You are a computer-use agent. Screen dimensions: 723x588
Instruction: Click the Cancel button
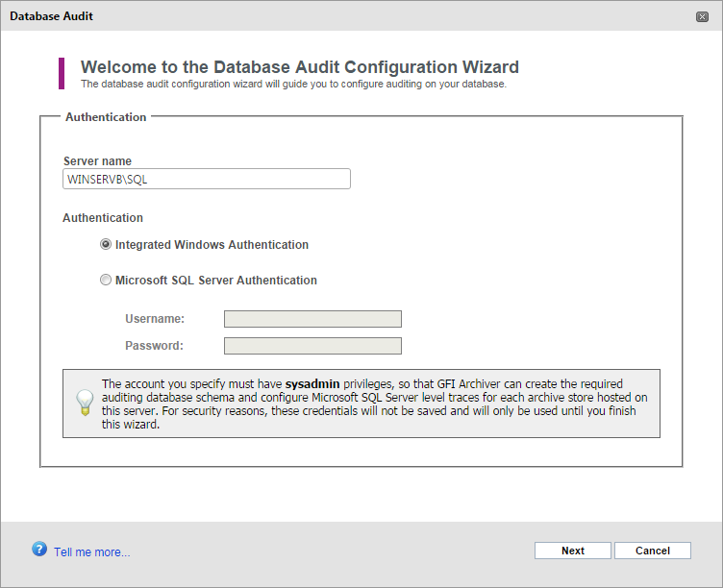(653, 551)
